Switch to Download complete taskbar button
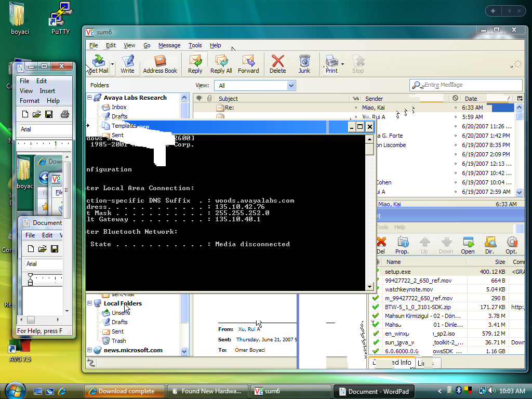Image resolution: width=532 pixels, height=399 pixels. [x=125, y=391]
